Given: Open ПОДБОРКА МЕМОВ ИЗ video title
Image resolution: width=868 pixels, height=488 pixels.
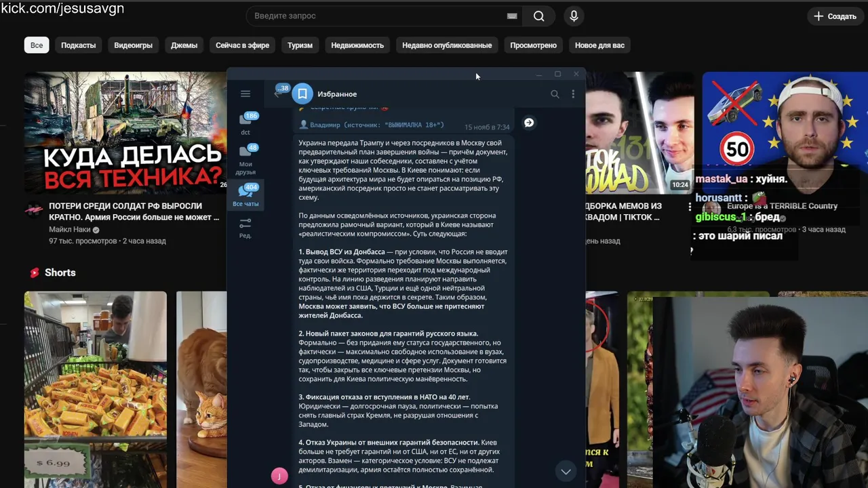Looking at the screenshot, I should [624, 211].
